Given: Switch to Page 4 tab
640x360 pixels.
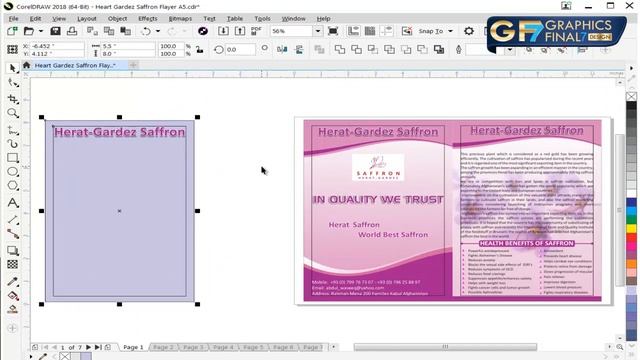Looking at the screenshot, I should click(223, 347).
